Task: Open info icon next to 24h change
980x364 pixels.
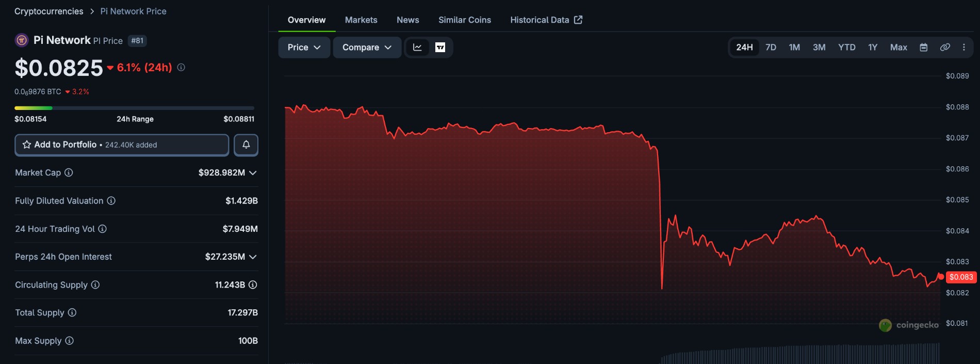Action: click(181, 67)
